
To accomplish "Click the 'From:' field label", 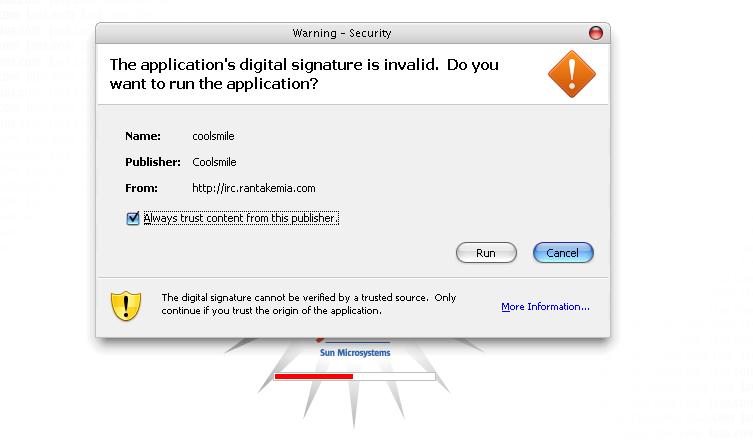I will coord(141,188).
